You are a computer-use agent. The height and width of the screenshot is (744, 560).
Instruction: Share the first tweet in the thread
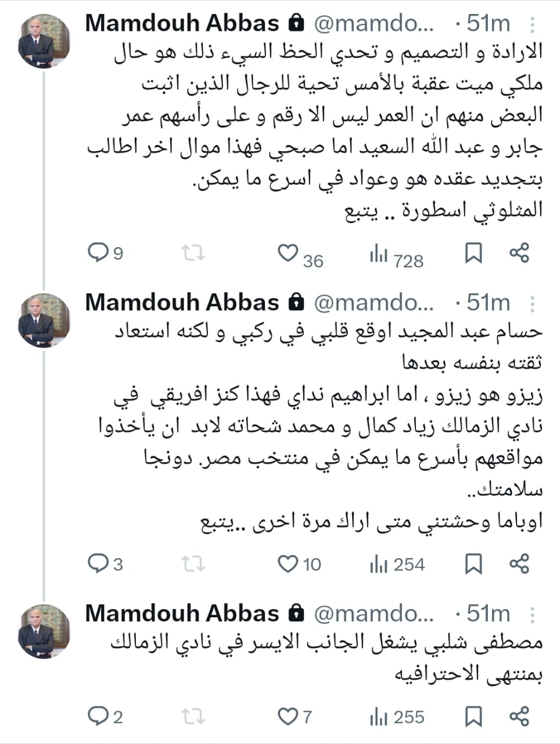(x=519, y=253)
